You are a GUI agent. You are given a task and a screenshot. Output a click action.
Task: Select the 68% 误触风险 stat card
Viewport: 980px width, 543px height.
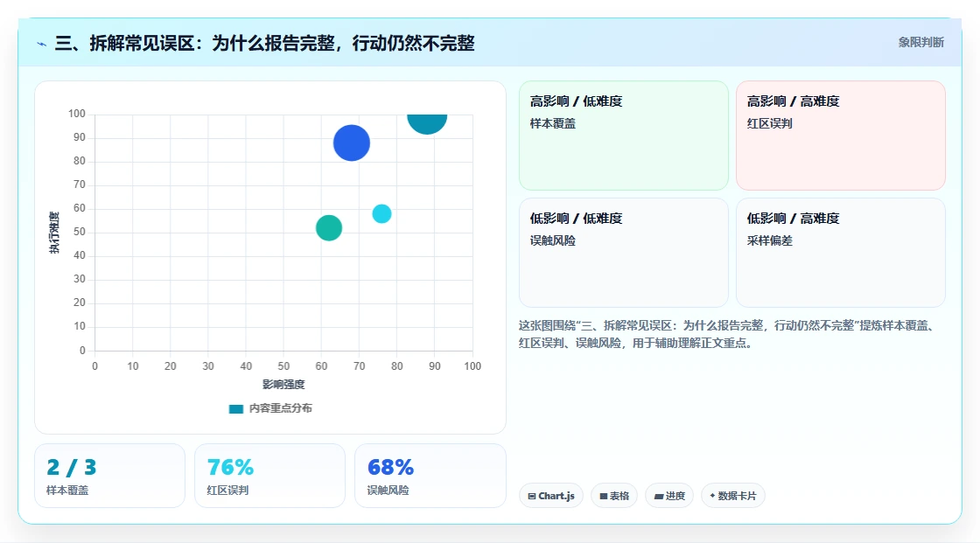[430, 476]
